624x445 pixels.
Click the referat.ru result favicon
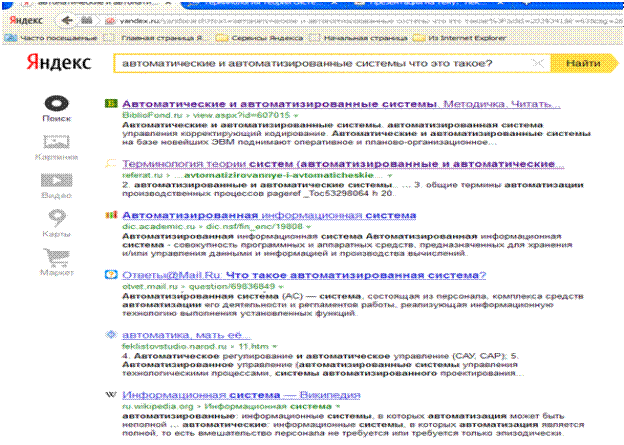point(111,163)
